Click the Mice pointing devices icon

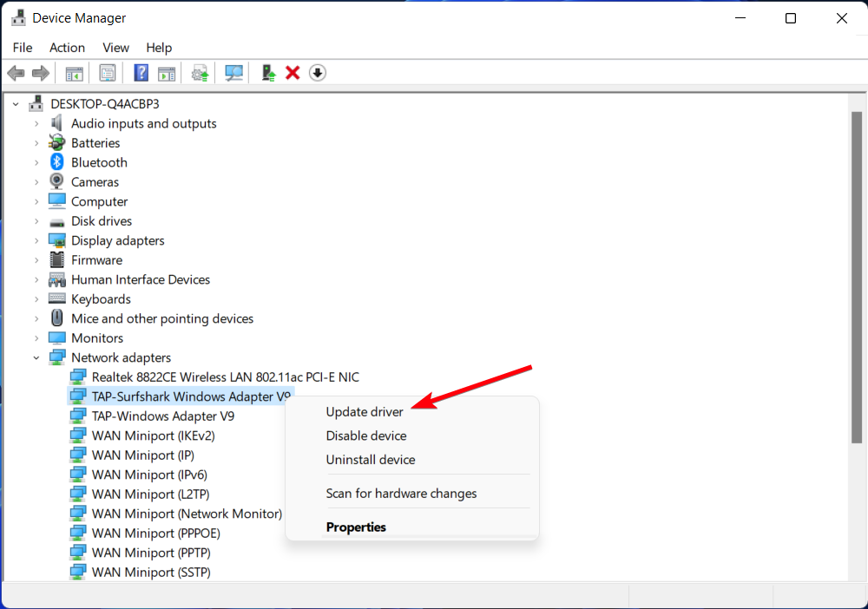57,318
